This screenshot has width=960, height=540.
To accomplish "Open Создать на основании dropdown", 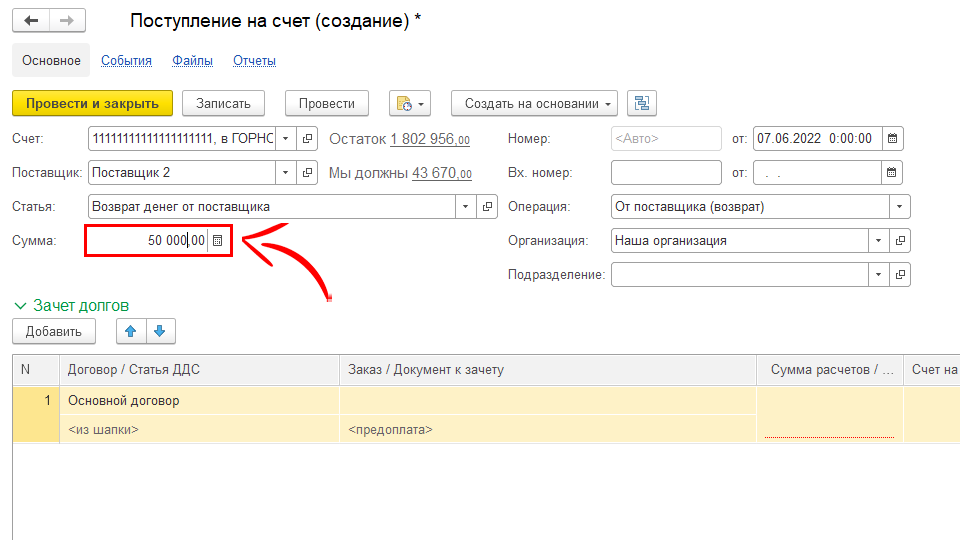I will point(538,104).
